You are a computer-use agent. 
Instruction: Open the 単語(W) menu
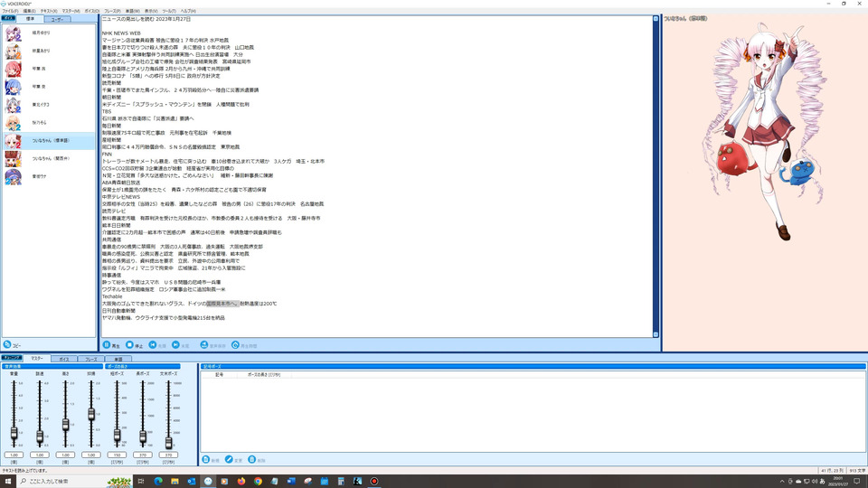(x=132, y=11)
